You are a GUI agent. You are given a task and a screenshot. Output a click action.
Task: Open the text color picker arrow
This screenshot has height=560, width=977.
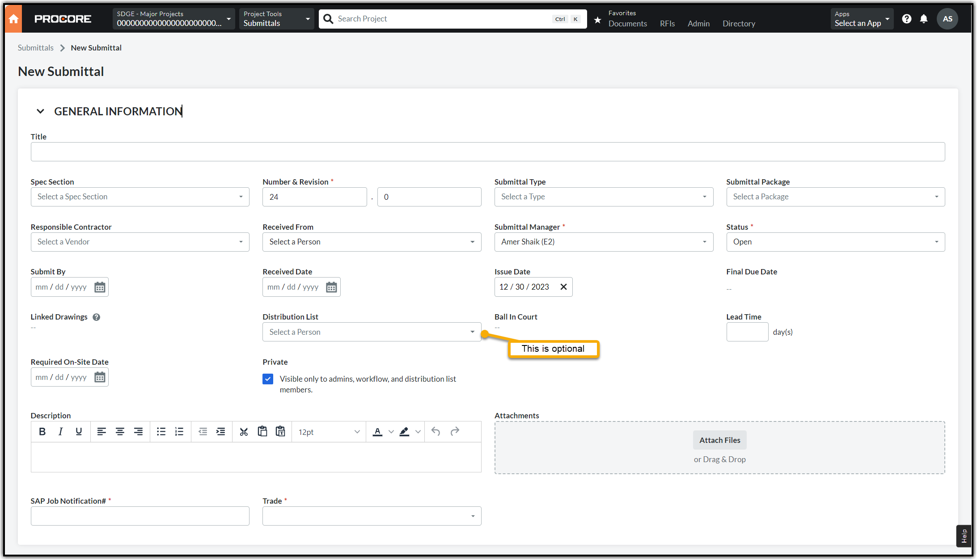pyautogui.click(x=391, y=432)
